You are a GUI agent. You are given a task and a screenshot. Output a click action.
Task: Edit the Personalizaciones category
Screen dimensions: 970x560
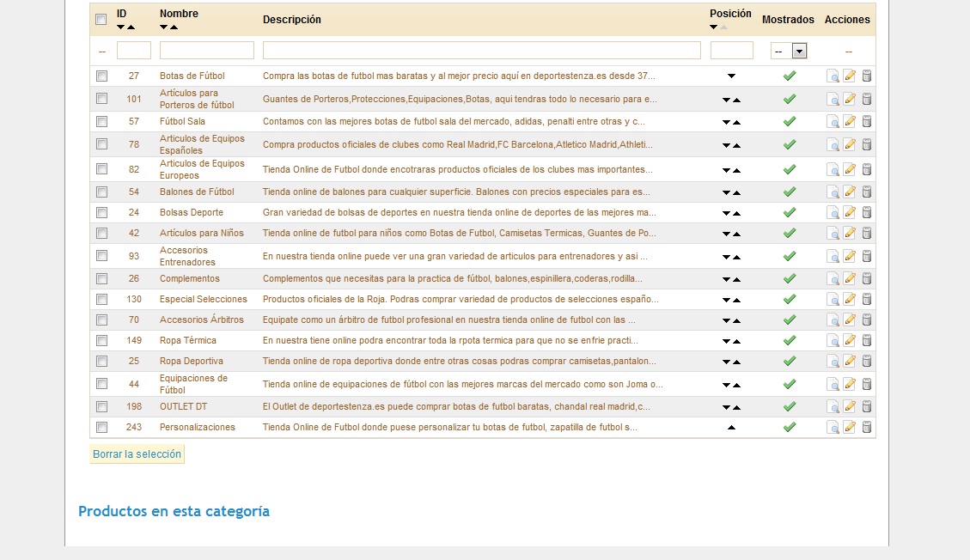(x=850, y=427)
